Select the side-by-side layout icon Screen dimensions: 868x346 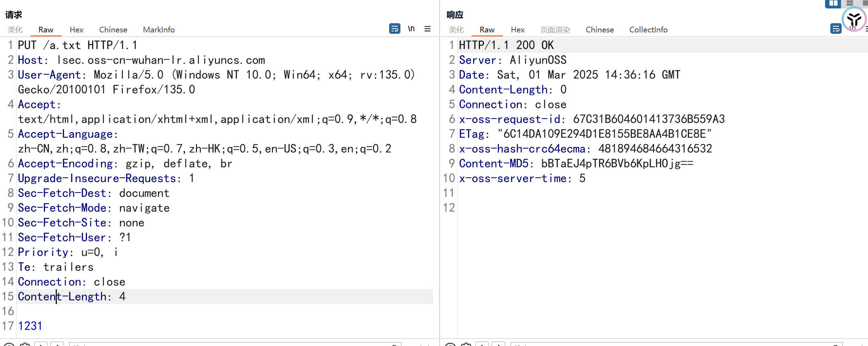pyautogui.click(x=833, y=4)
